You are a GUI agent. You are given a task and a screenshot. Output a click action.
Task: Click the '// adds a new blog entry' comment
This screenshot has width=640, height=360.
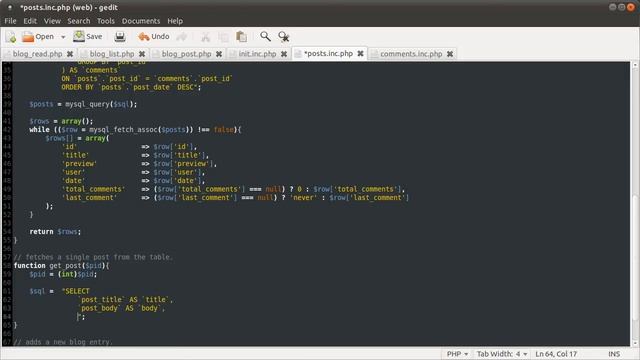[x=63, y=342]
